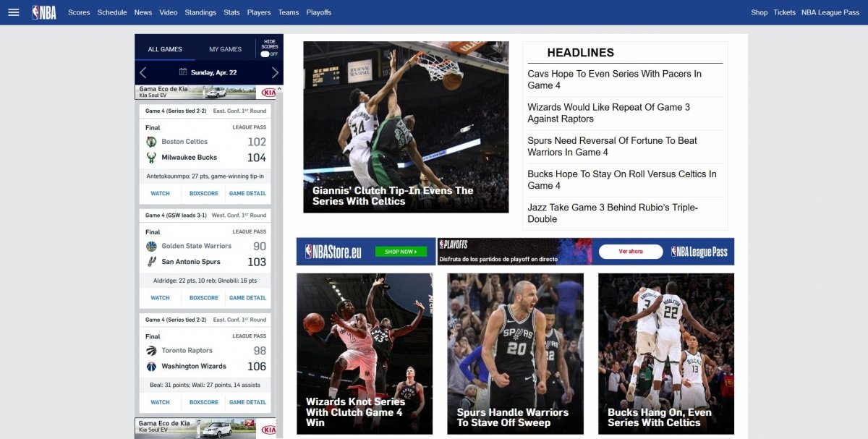Read headline Jazz Take Game 3 Behind Rubio
This screenshot has height=439, width=868.
(x=613, y=213)
